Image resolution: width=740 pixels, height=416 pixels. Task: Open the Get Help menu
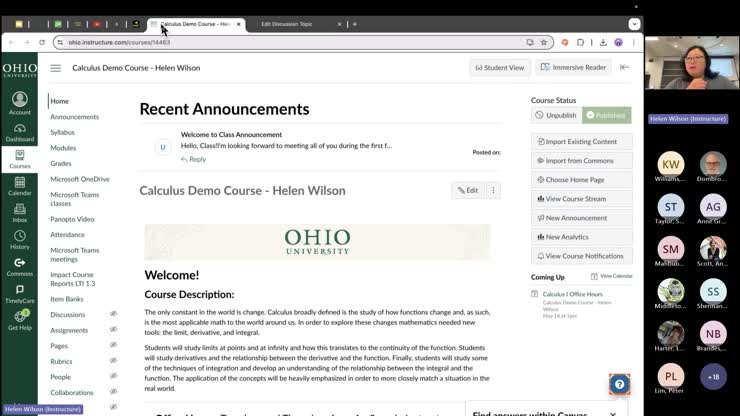coord(19,321)
